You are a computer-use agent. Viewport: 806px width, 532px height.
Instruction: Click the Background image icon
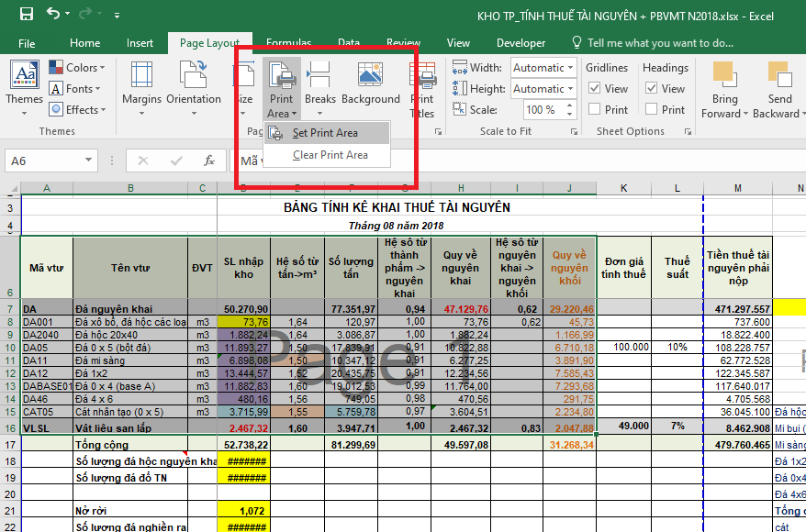(x=370, y=83)
